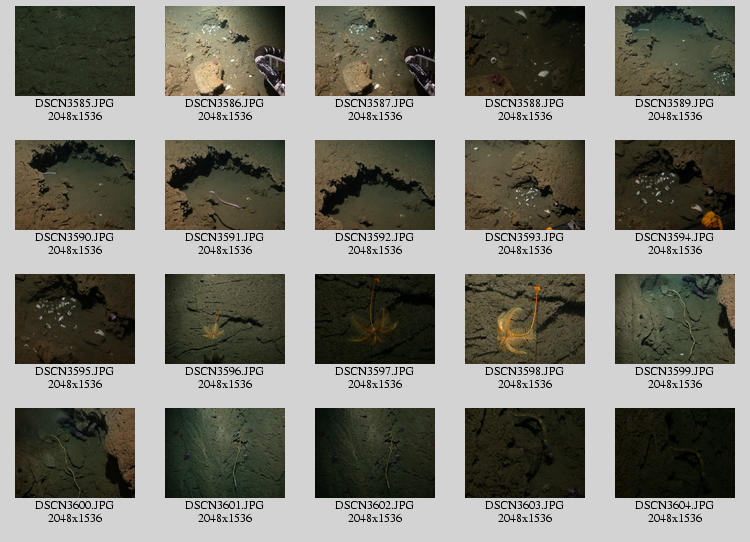Click the file name DSCN3596.JPG
Image resolution: width=750 pixels, height=542 pixels.
(225, 371)
